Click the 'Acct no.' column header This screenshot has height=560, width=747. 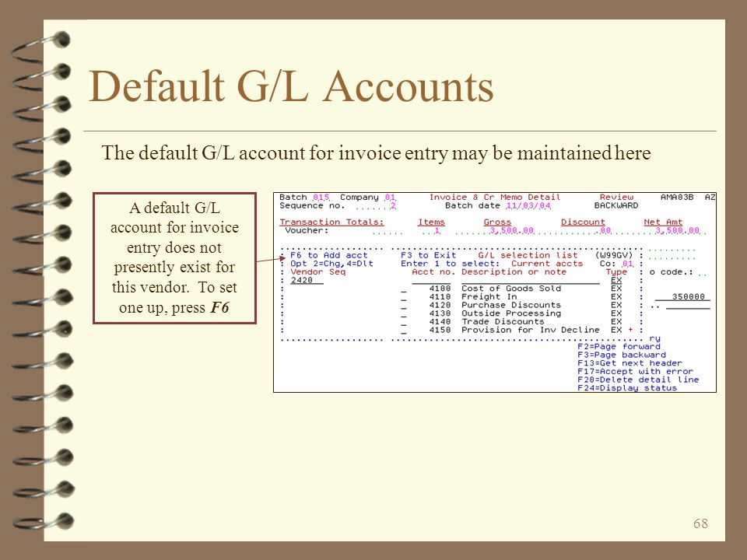(434, 272)
